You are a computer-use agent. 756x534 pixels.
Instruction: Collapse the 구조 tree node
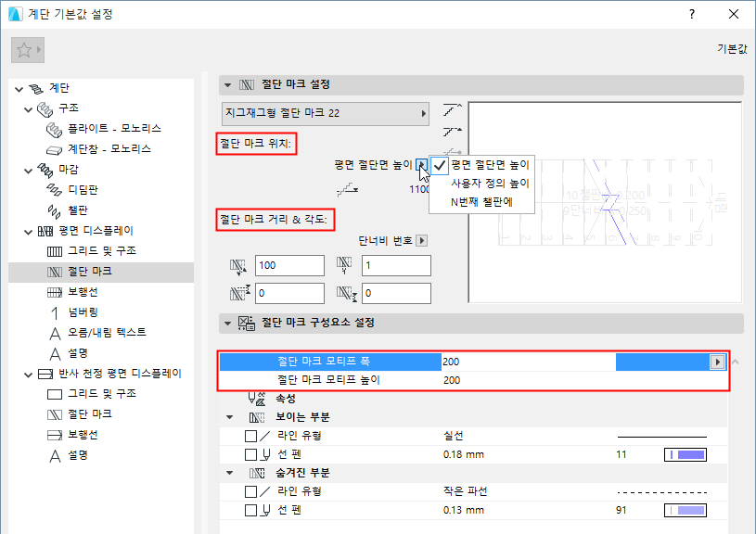tap(29, 109)
